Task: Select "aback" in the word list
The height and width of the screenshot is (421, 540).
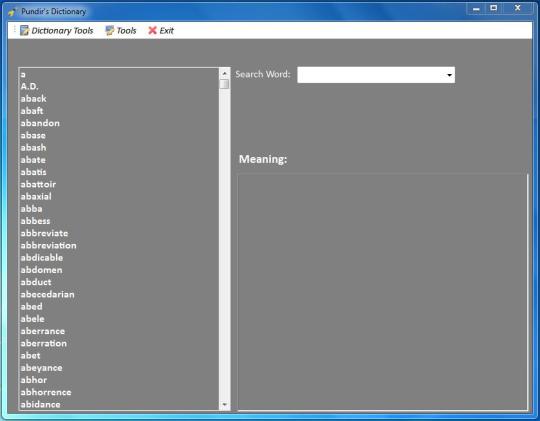Action: point(33,99)
